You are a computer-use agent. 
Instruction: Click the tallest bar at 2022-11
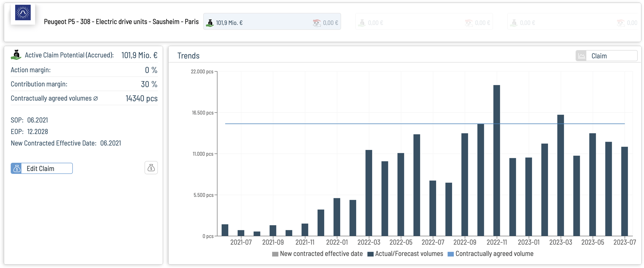497,160
